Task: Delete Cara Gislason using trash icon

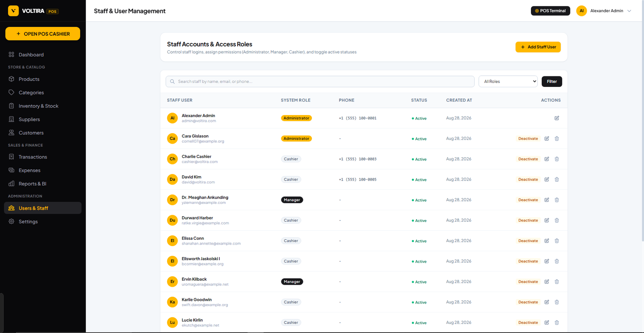Action: click(x=557, y=139)
